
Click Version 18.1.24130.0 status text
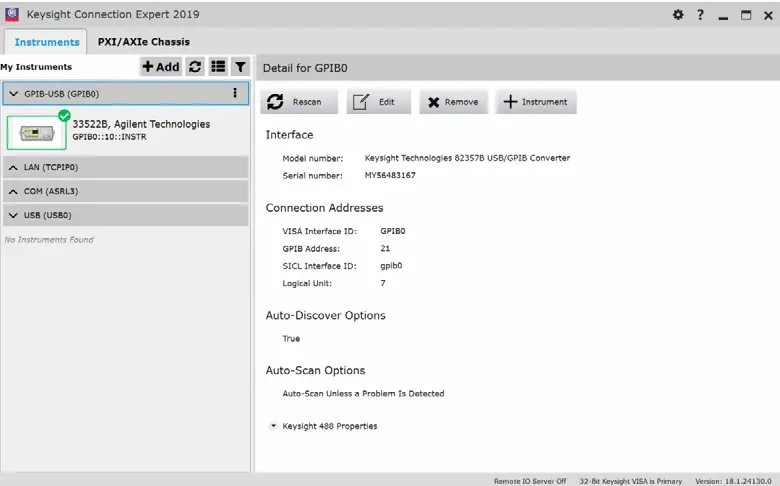(733, 481)
